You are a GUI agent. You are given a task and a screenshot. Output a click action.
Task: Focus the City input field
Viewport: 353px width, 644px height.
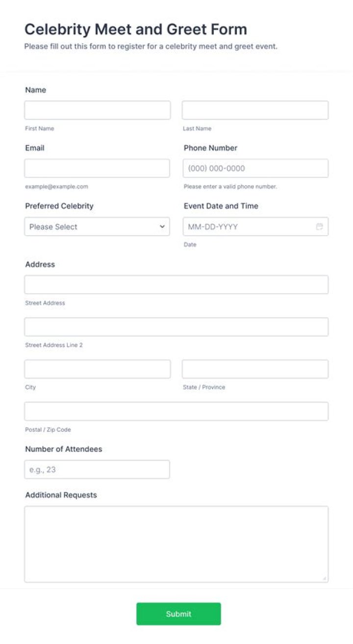pyautogui.click(x=97, y=369)
